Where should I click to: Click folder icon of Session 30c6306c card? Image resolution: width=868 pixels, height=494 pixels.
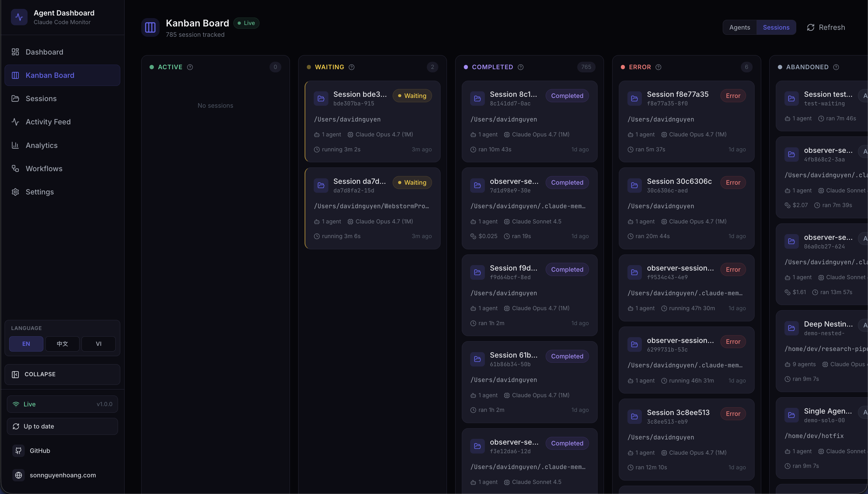pos(634,186)
